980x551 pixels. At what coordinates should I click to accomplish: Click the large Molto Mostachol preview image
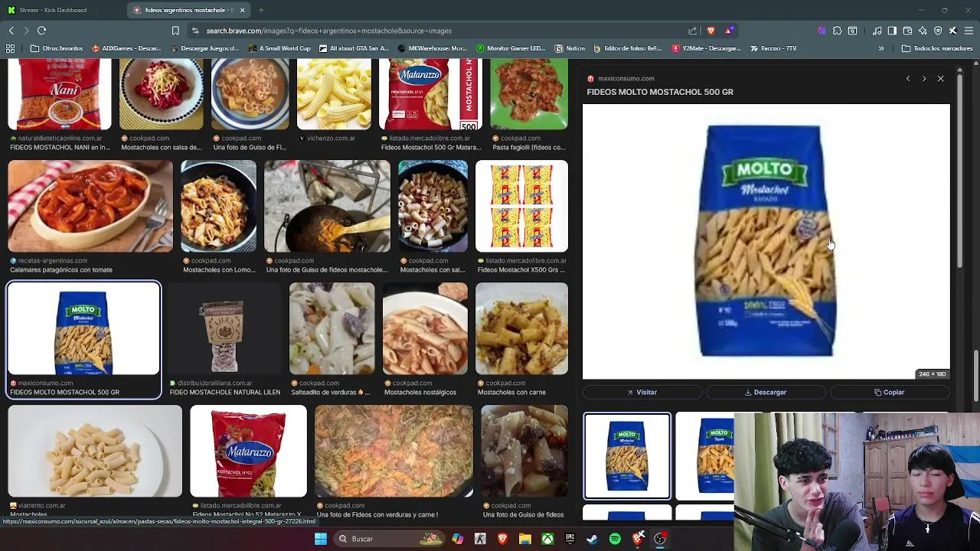pos(766,242)
